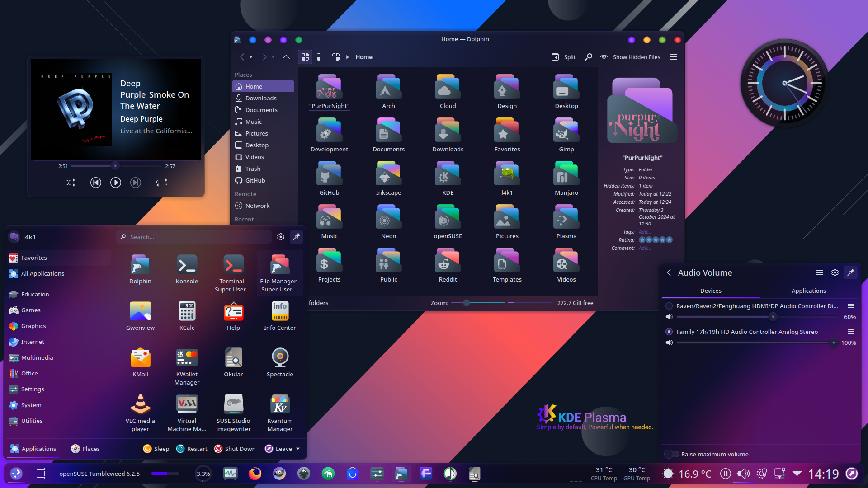Toggle Raise maximum volume switch
This screenshot has width=868, height=488.
tap(672, 454)
